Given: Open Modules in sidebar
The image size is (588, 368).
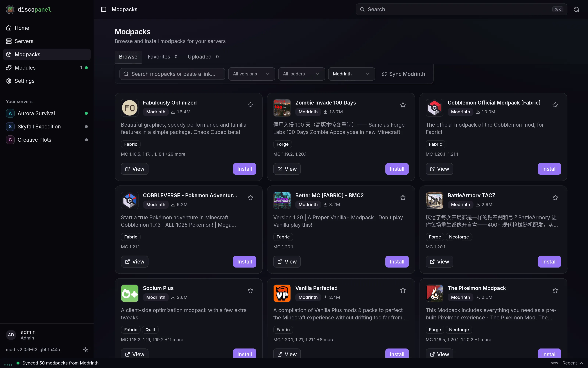Looking at the screenshot, I should pos(47,68).
